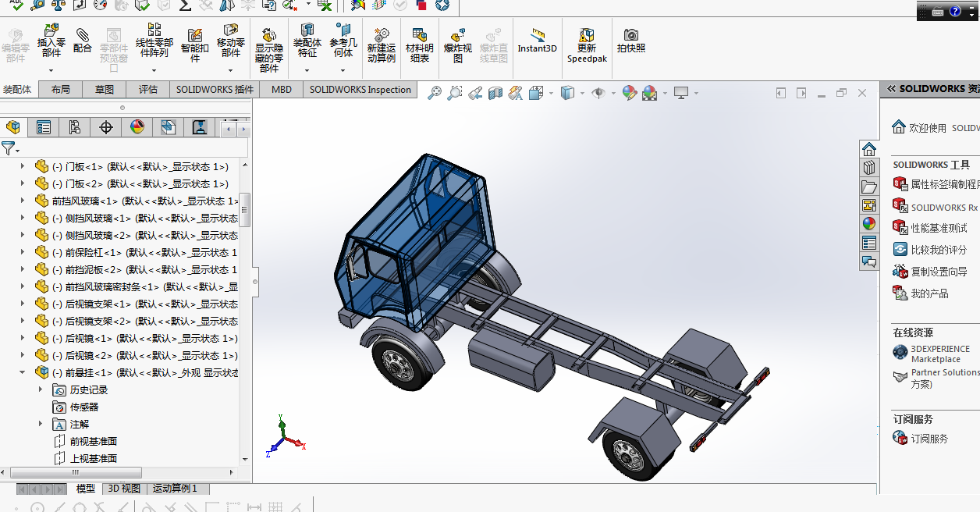The image size is (980, 512).
Task: Open the FeatureManager design tree tab
Action: (x=12, y=127)
